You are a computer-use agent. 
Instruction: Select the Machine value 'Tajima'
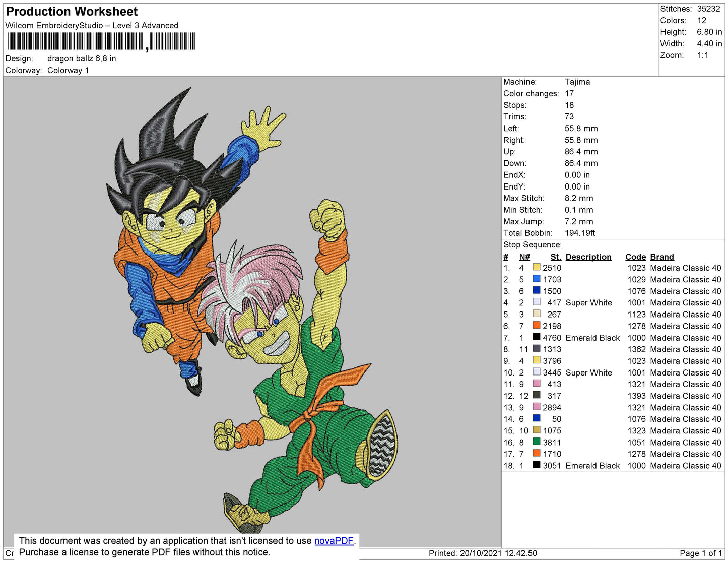click(x=577, y=82)
